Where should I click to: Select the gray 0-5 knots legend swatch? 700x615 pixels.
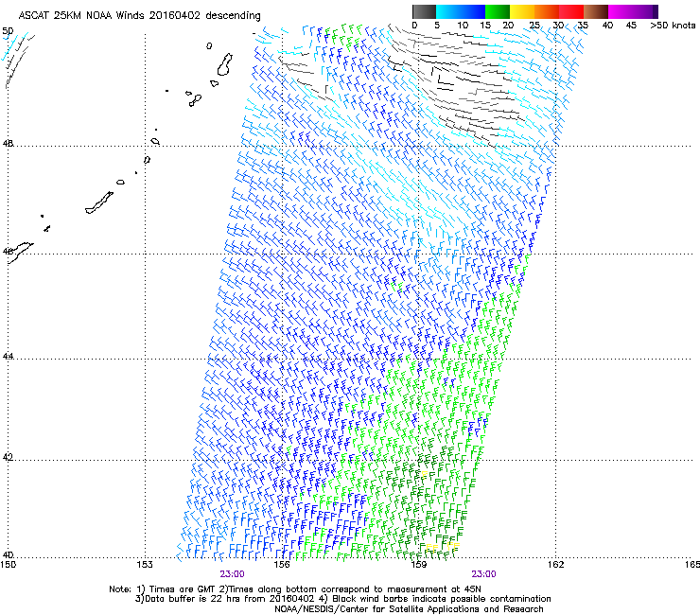424,11
